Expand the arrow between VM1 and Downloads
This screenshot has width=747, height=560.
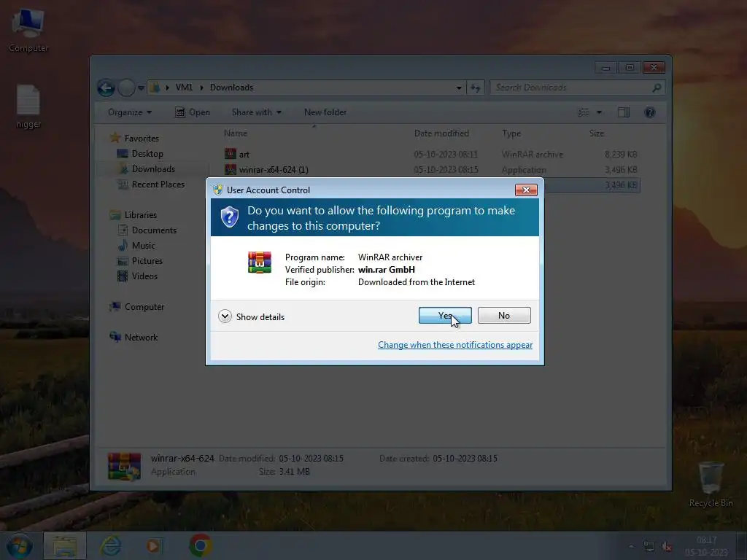pos(201,87)
